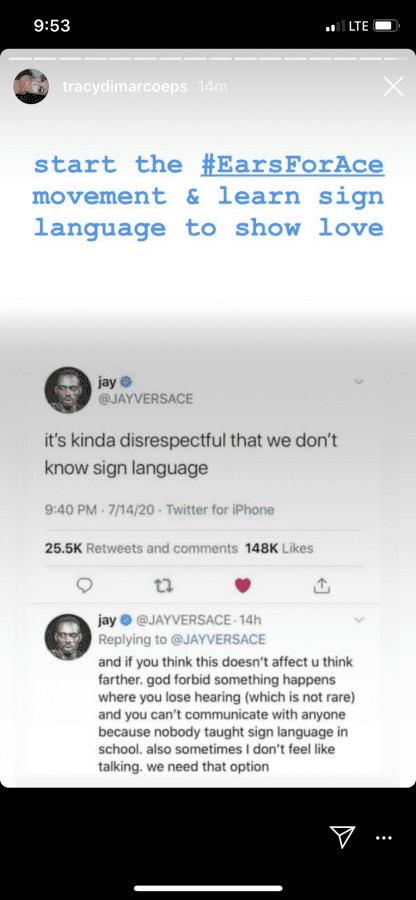
Task: Tap the paper plane send icon
Action: click(342, 837)
